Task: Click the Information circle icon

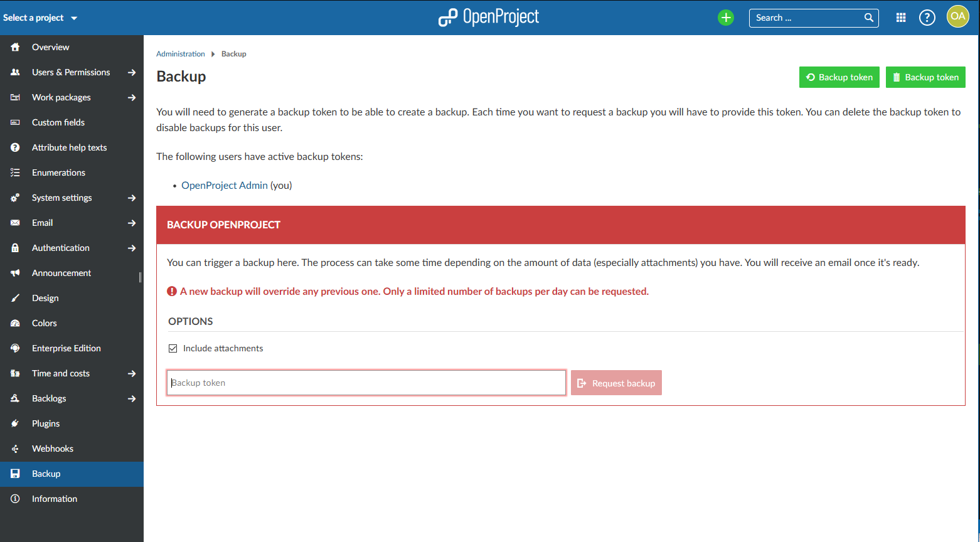Action: (15, 499)
